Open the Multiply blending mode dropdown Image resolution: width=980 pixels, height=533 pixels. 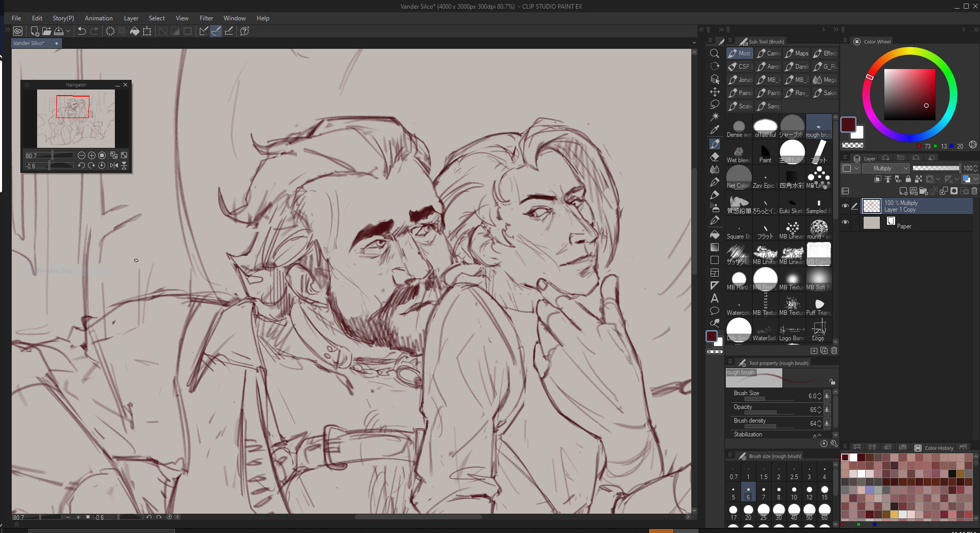coord(886,168)
